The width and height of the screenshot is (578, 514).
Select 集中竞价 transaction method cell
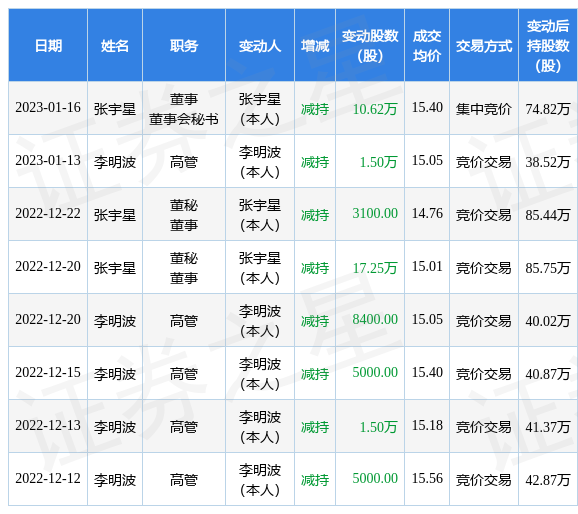(x=484, y=109)
